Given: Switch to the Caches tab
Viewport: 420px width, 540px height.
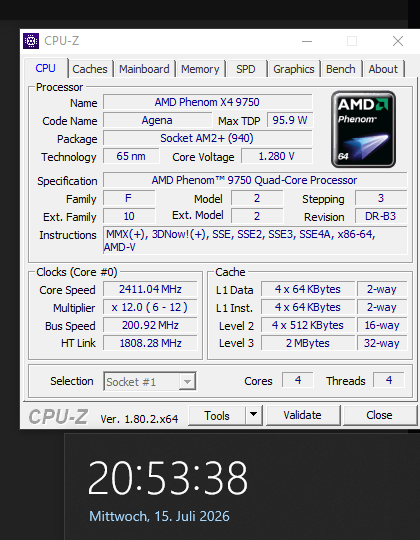Looking at the screenshot, I should pos(90,69).
